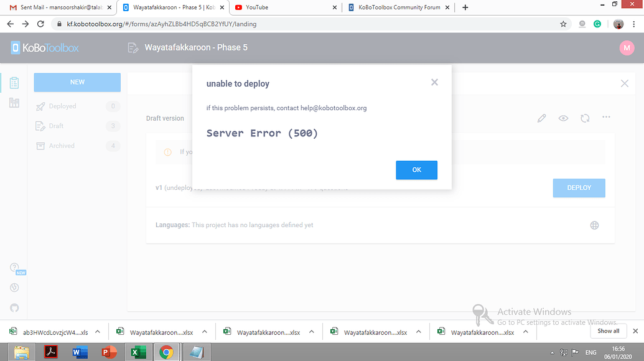
Task: Open the Library icon in the left sidebar
Action: click(x=14, y=102)
